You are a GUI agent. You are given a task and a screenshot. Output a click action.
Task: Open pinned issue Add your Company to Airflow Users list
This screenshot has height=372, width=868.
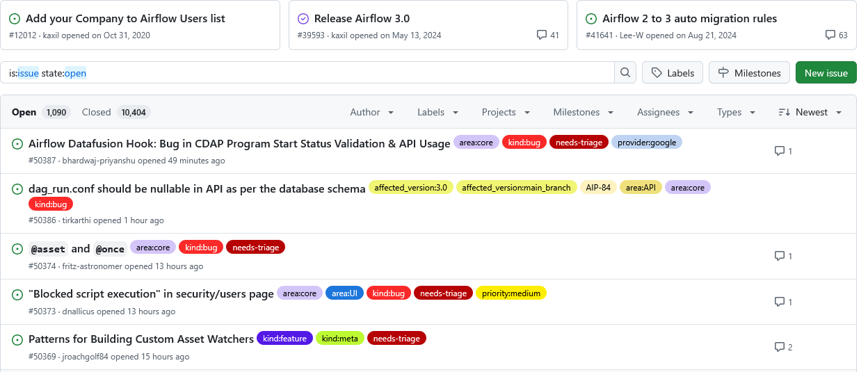tap(125, 19)
